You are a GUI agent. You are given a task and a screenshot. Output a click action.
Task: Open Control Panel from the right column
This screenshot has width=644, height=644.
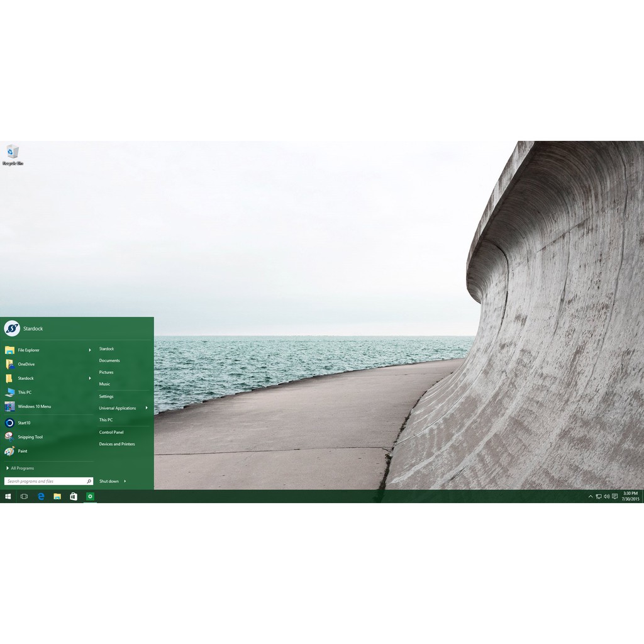(111, 432)
